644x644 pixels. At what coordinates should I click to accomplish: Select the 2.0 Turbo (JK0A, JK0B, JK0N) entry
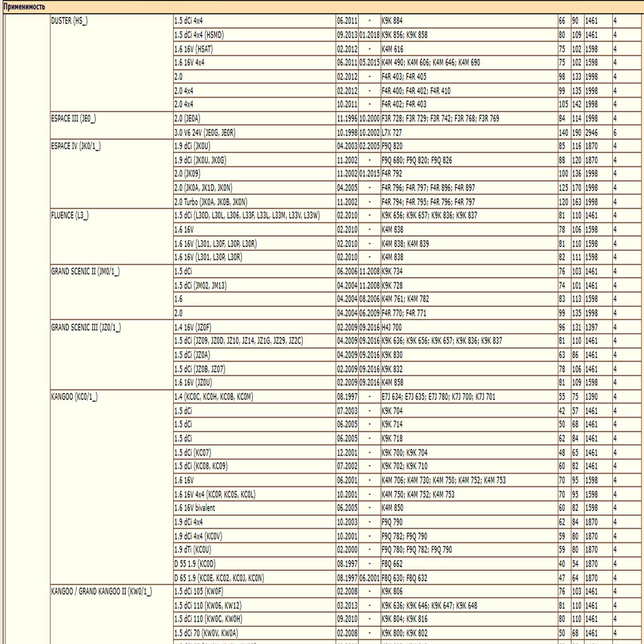[x=211, y=202]
